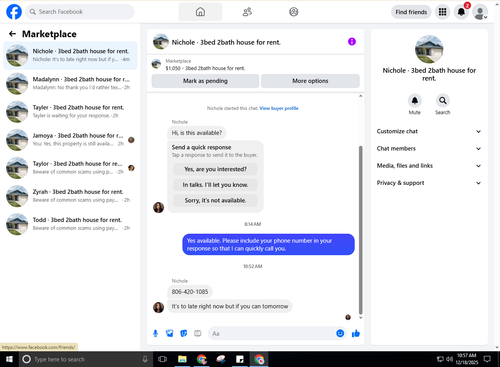Open the Friends tab icon
Viewport: 500px width, 367px height.
(x=247, y=12)
